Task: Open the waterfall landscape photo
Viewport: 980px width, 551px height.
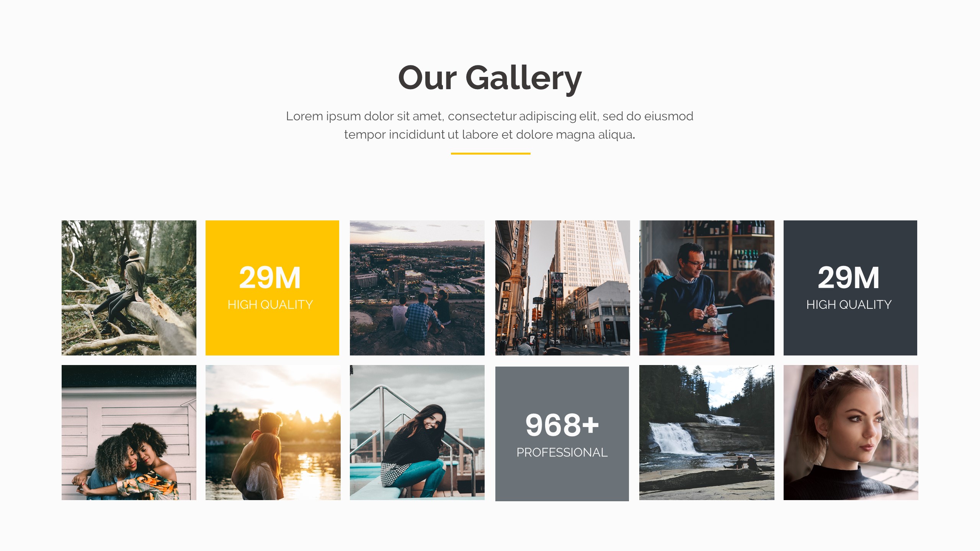Action: click(x=707, y=432)
